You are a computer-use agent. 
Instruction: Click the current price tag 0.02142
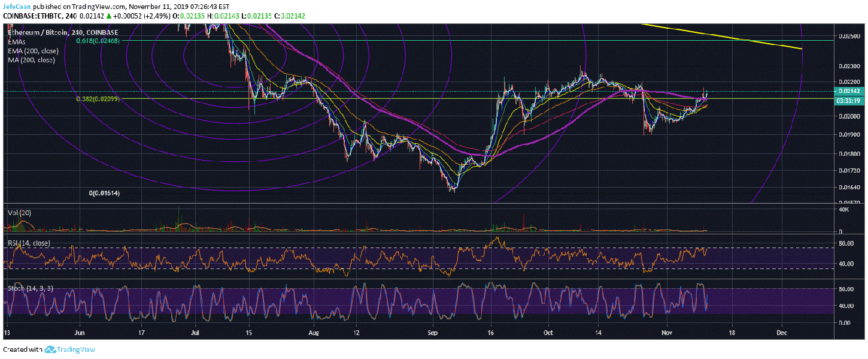(x=850, y=91)
